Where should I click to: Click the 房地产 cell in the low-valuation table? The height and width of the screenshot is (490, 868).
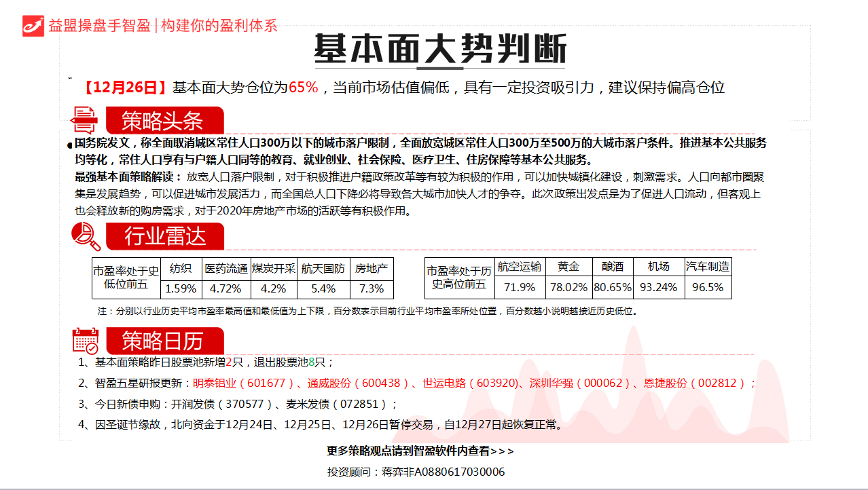click(372, 268)
